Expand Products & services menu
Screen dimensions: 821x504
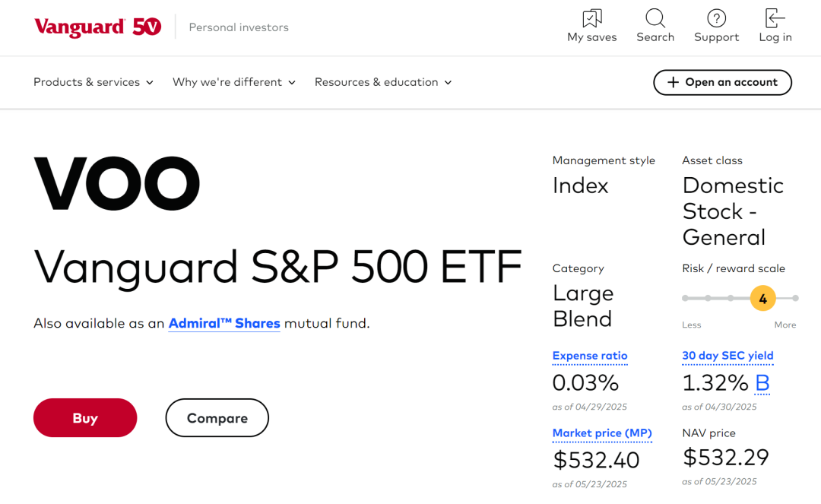coord(94,82)
